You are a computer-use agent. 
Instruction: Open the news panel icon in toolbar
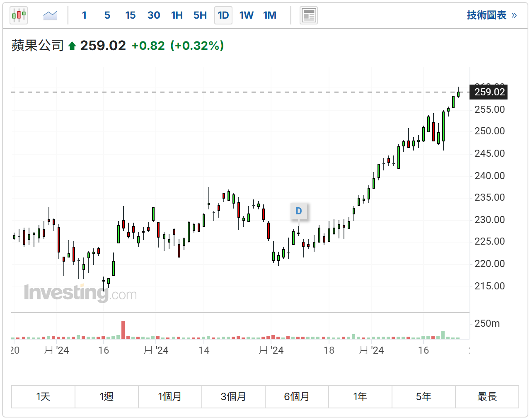308,16
